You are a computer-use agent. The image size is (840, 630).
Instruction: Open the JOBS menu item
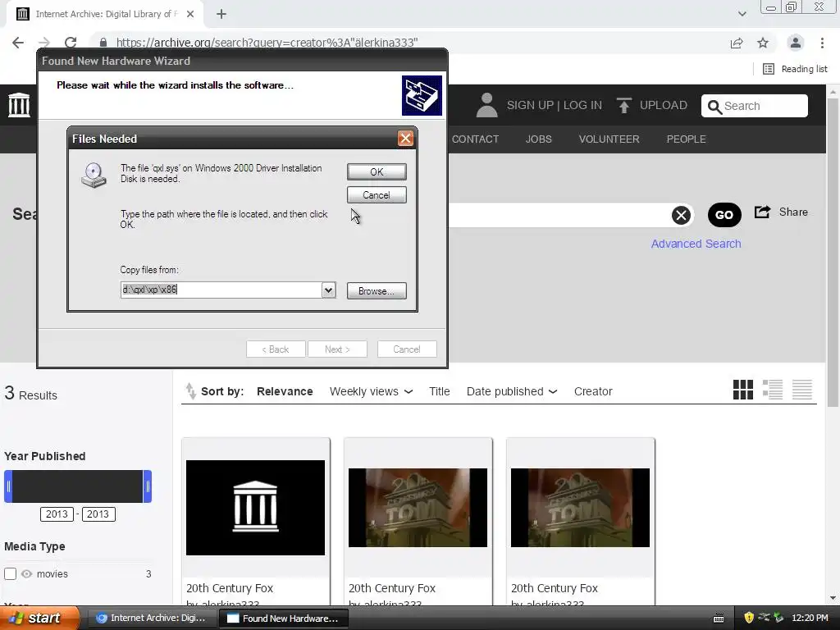(x=538, y=139)
